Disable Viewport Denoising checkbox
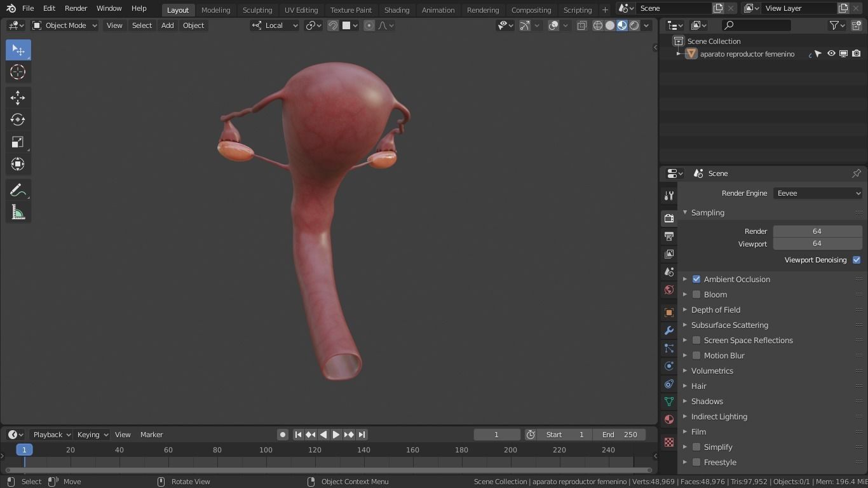 pyautogui.click(x=857, y=260)
